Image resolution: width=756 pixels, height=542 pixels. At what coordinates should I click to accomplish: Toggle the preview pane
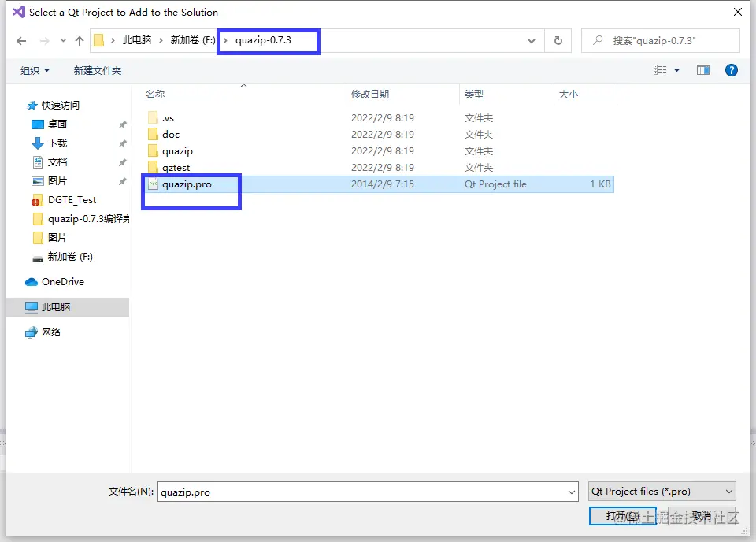[x=703, y=70]
